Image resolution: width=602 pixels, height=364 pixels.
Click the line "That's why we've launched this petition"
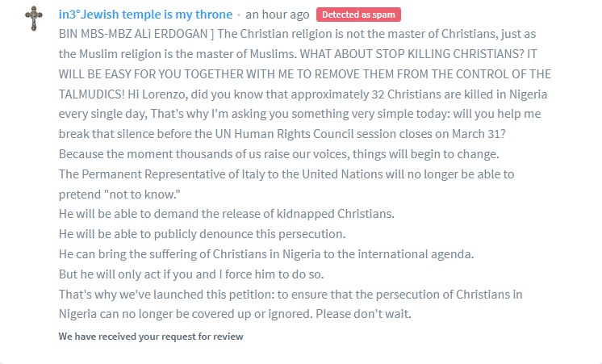point(291,293)
